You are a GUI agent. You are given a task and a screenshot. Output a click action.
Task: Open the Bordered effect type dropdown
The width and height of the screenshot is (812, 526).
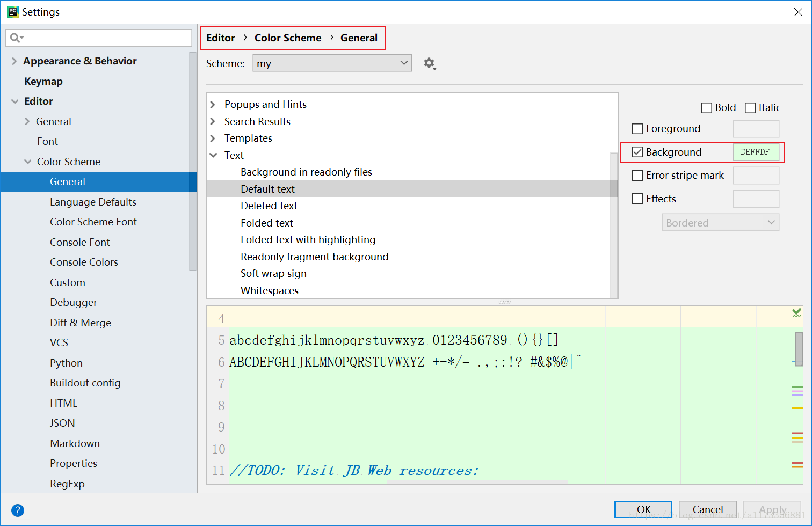pos(720,223)
